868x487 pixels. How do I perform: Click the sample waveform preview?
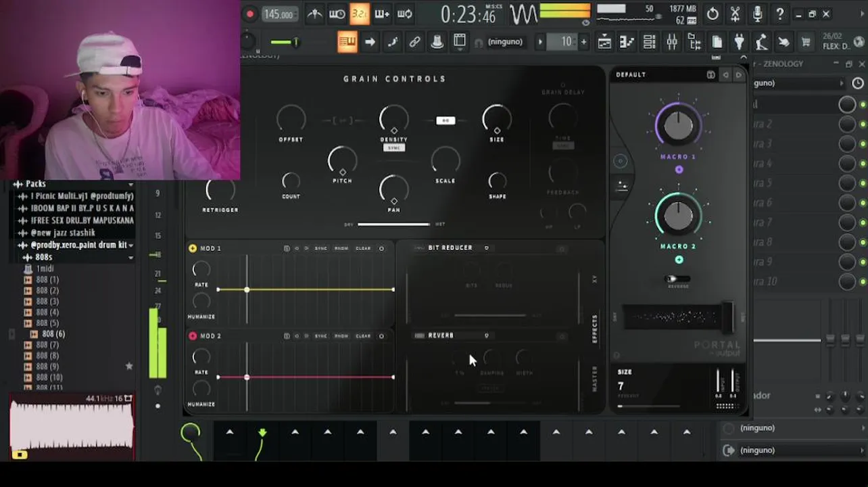pyautogui.click(x=72, y=427)
